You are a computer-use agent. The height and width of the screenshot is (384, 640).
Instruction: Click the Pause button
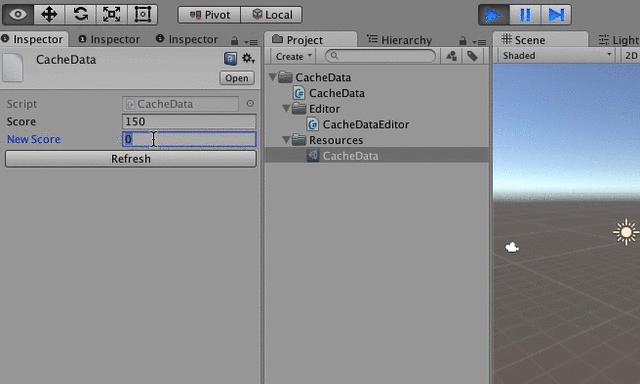525,15
